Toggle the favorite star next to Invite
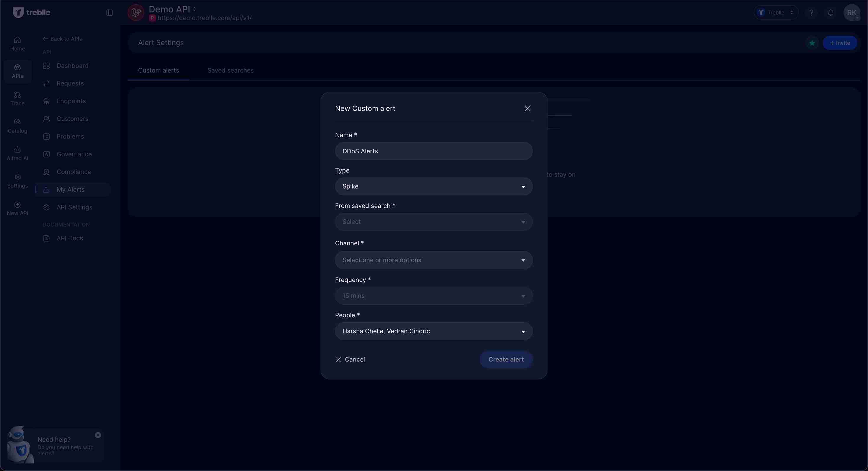The width and height of the screenshot is (868, 471). click(x=812, y=43)
